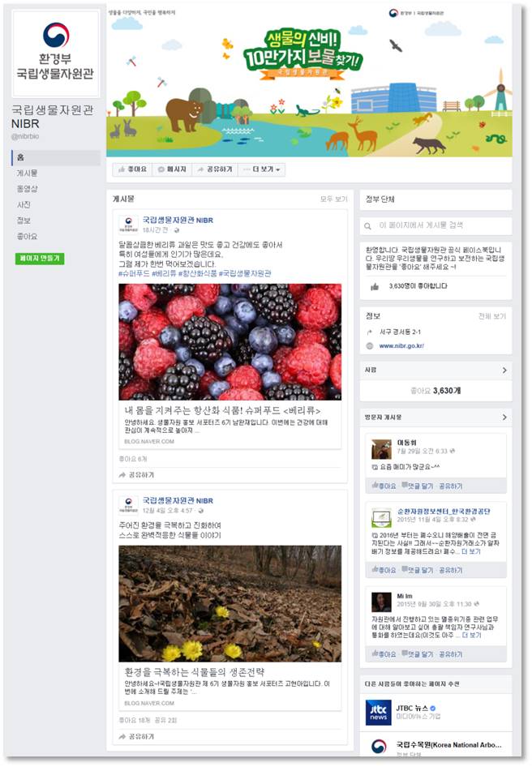Viewport: 532px width, 767px height.
Task: Click the JTBC news page logo
Action: [x=379, y=712]
